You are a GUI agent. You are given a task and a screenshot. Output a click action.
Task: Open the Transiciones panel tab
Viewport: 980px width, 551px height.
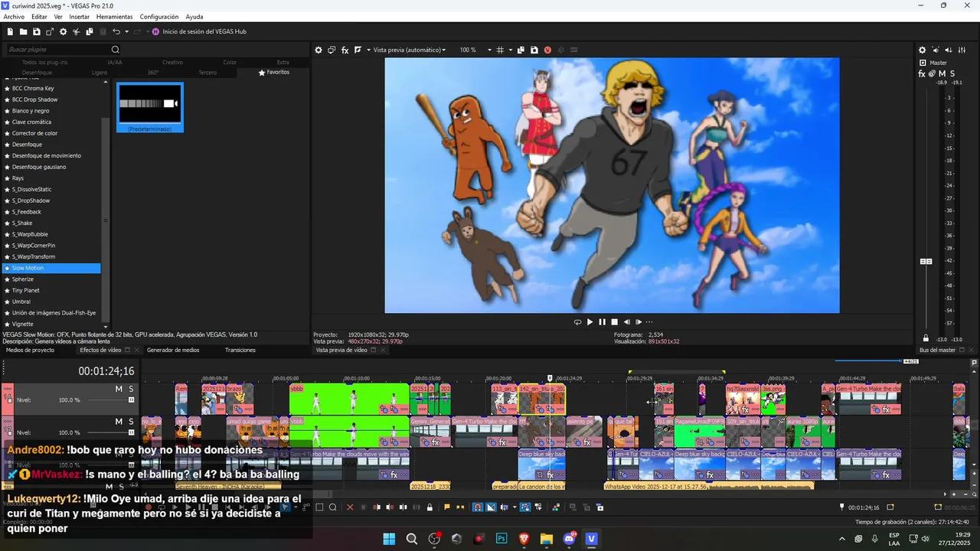[240, 350]
